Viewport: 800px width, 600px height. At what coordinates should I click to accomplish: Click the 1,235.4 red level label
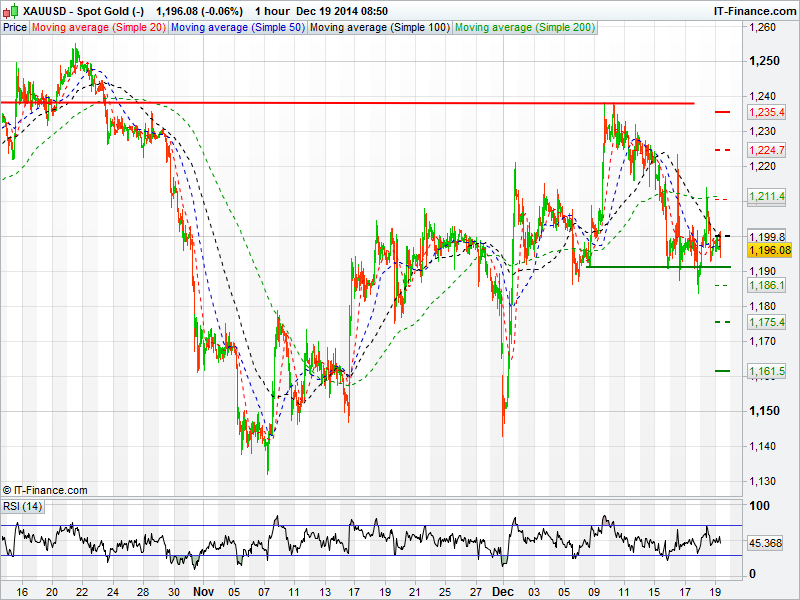(767, 112)
